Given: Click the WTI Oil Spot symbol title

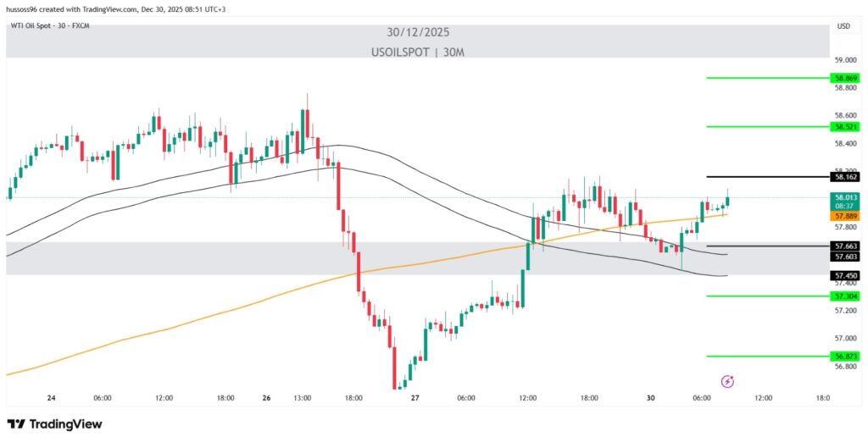Looking at the screenshot, I should pos(47,26).
